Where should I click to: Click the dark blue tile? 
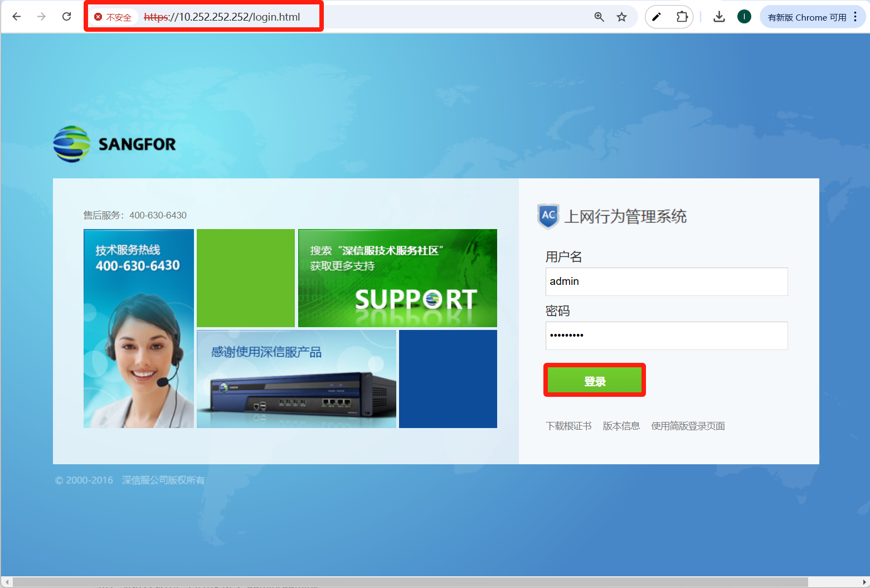pos(448,379)
